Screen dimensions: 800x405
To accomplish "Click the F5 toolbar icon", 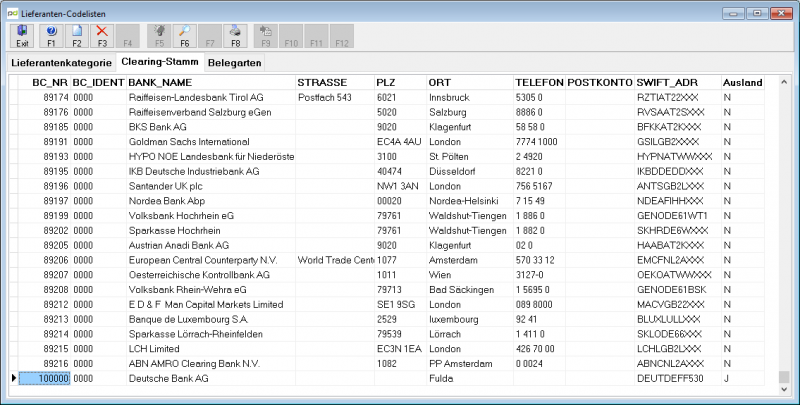I will [159, 36].
